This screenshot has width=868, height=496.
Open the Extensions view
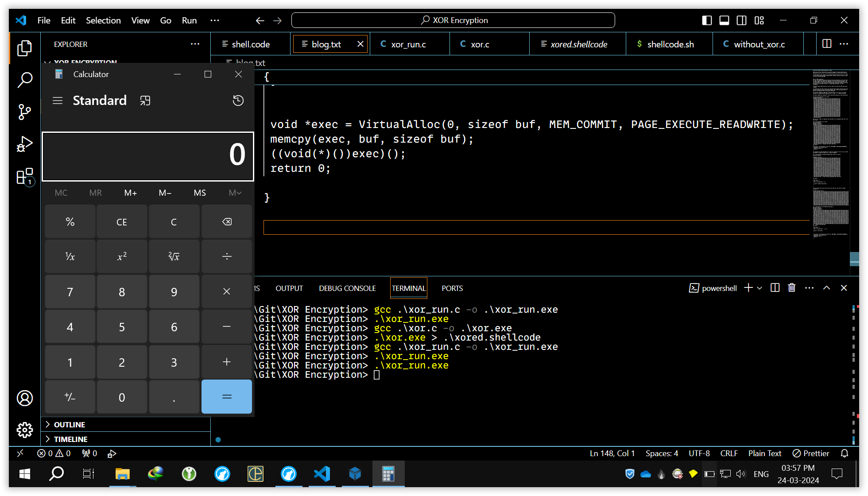click(25, 177)
